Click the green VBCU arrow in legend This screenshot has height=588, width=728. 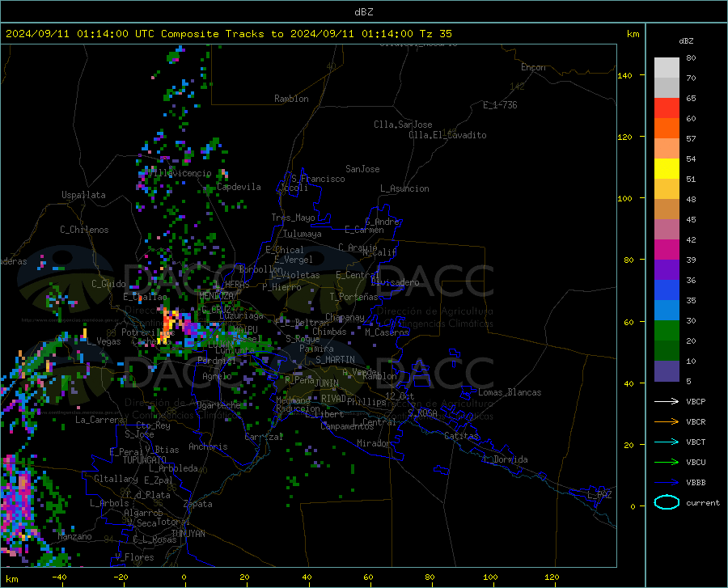(x=667, y=463)
